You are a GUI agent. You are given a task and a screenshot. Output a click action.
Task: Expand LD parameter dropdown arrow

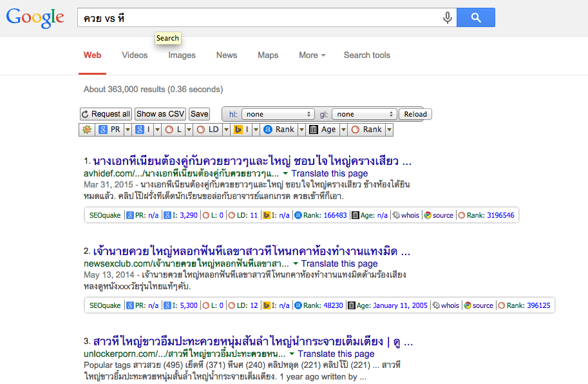click(226, 130)
